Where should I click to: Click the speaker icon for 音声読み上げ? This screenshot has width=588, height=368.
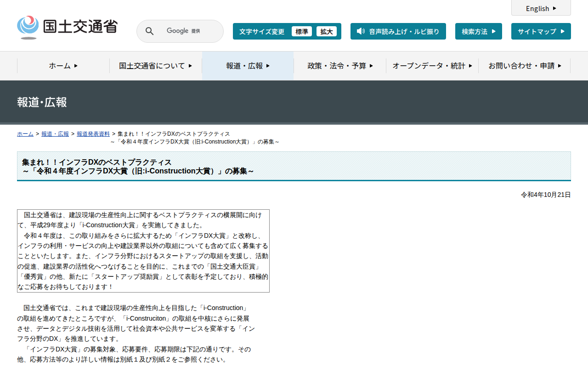point(361,31)
